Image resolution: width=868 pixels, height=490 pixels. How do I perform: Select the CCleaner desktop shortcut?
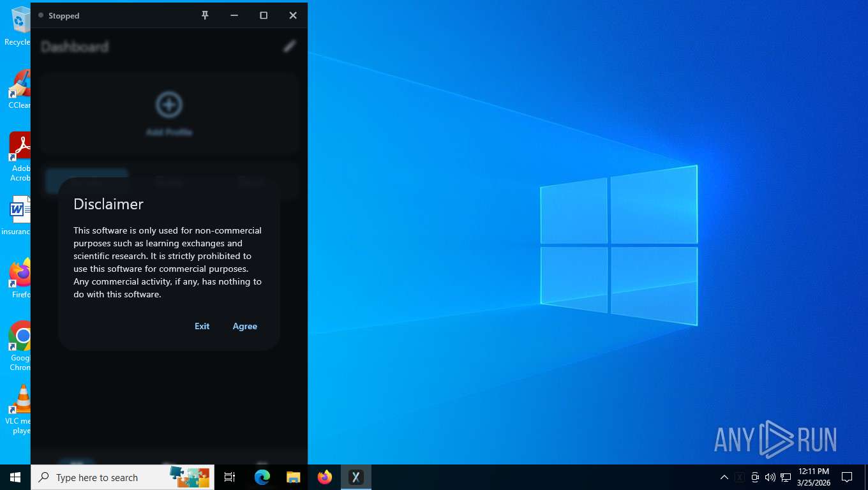(19, 89)
